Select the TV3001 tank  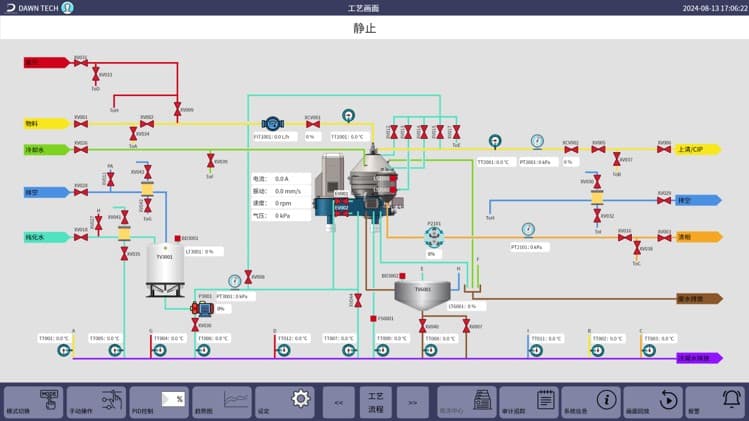(x=164, y=267)
